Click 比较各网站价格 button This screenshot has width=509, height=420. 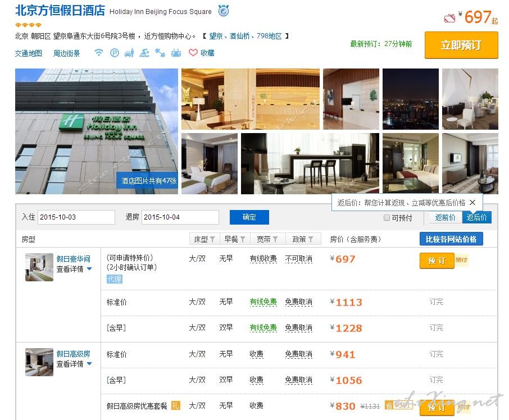[x=451, y=239]
